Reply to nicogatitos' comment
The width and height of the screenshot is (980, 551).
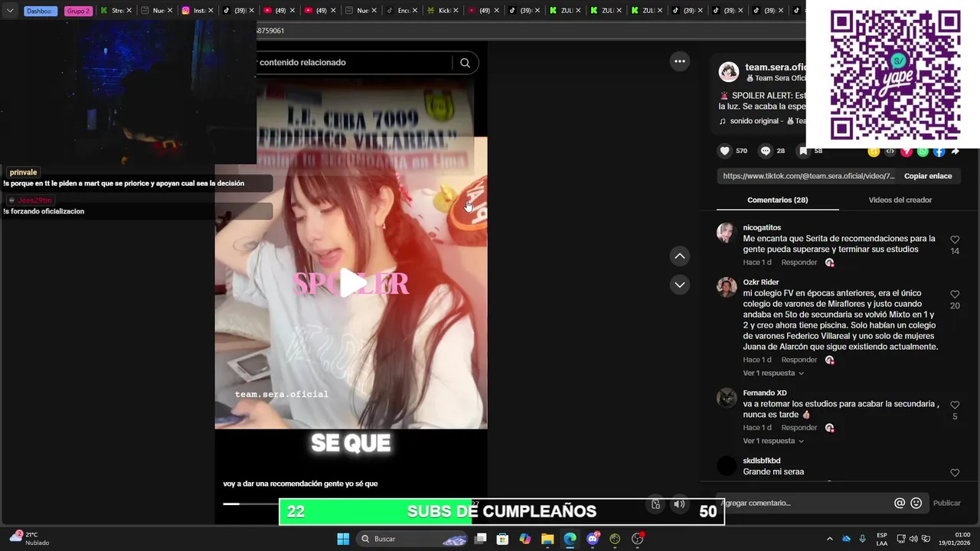pyautogui.click(x=799, y=262)
